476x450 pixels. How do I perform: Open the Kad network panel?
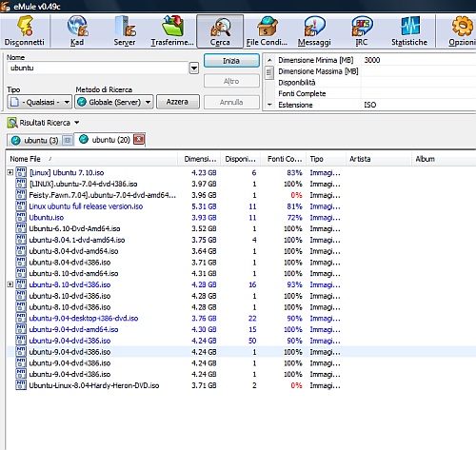tap(77, 31)
